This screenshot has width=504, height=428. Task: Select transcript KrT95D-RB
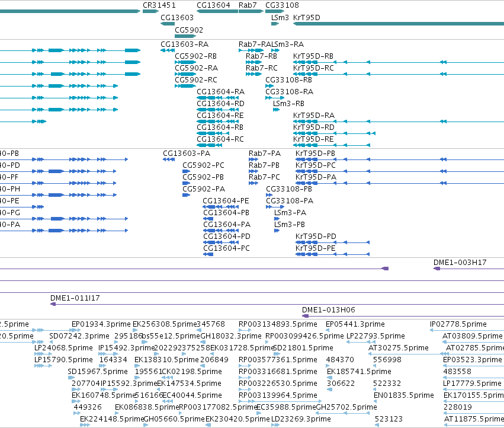pos(313,56)
